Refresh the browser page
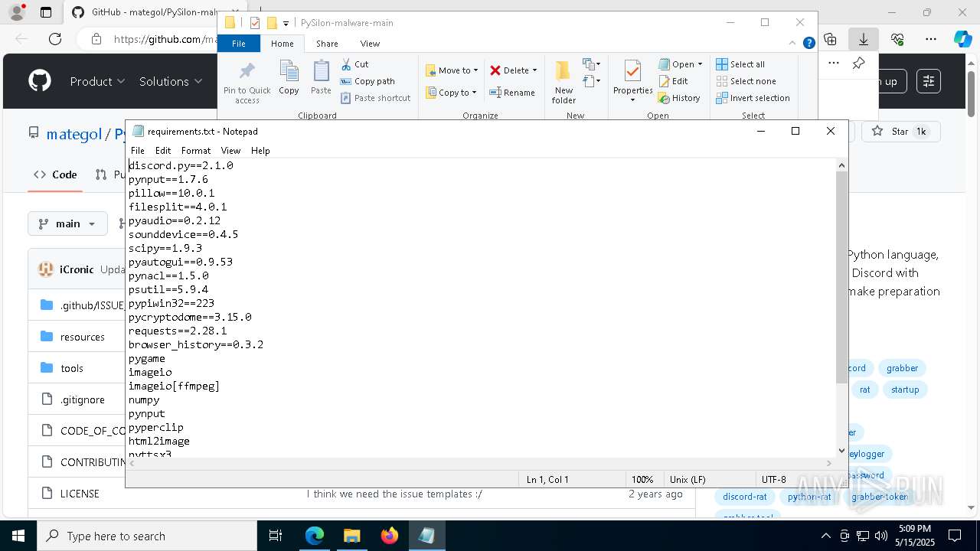The width and height of the screenshot is (980, 551). click(55, 39)
